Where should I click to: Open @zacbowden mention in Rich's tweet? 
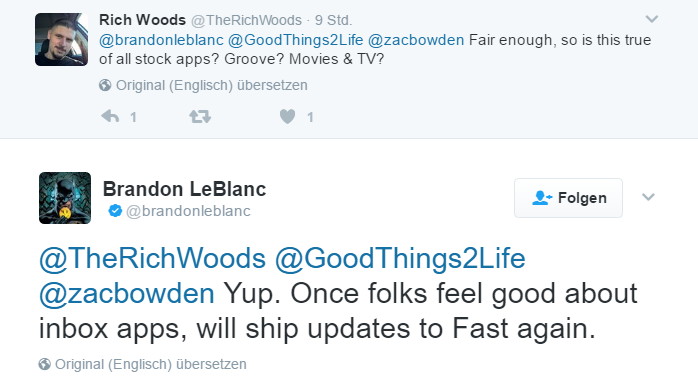(416, 40)
